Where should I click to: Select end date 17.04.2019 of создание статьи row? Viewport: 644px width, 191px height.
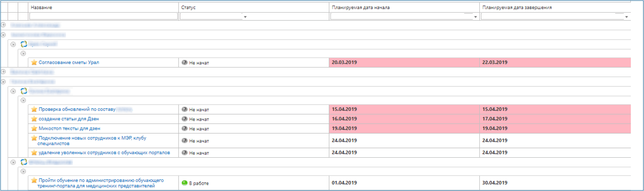(555, 119)
